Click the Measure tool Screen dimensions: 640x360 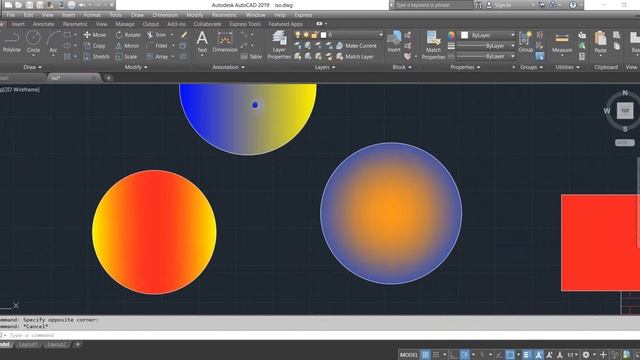coord(562,42)
